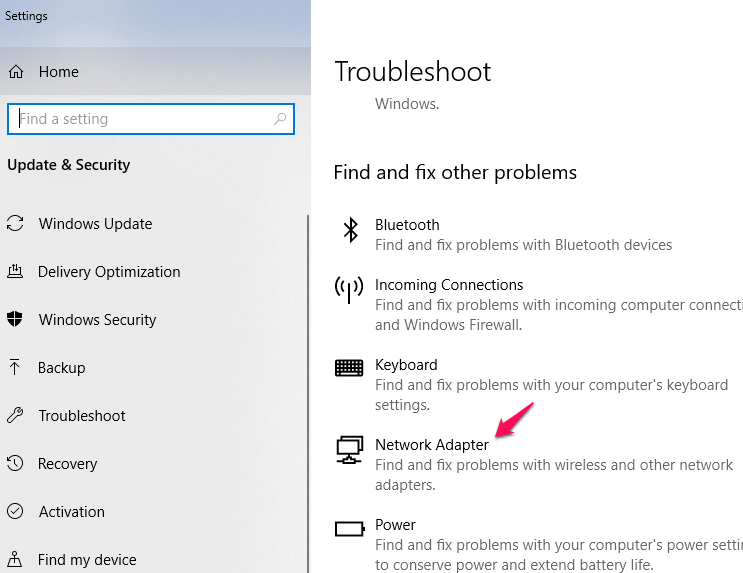
Task: Click the Bluetooth symbol icon
Action: click(350, 230)
